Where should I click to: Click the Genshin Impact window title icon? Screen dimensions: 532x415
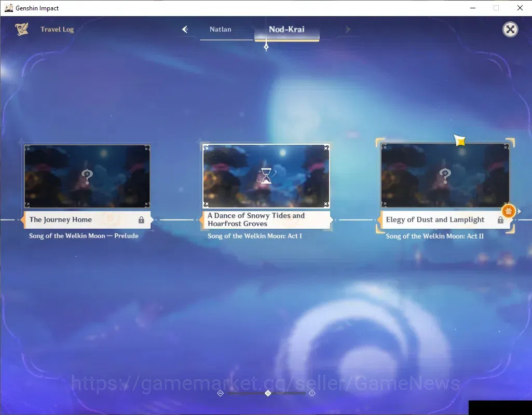coord(8,8)
